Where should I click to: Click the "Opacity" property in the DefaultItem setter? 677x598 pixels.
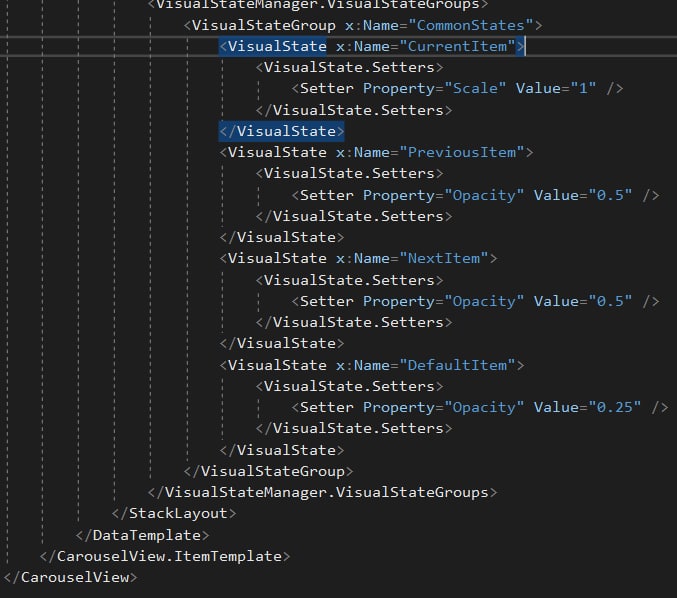pyautogui.click(x=484, y=407)
